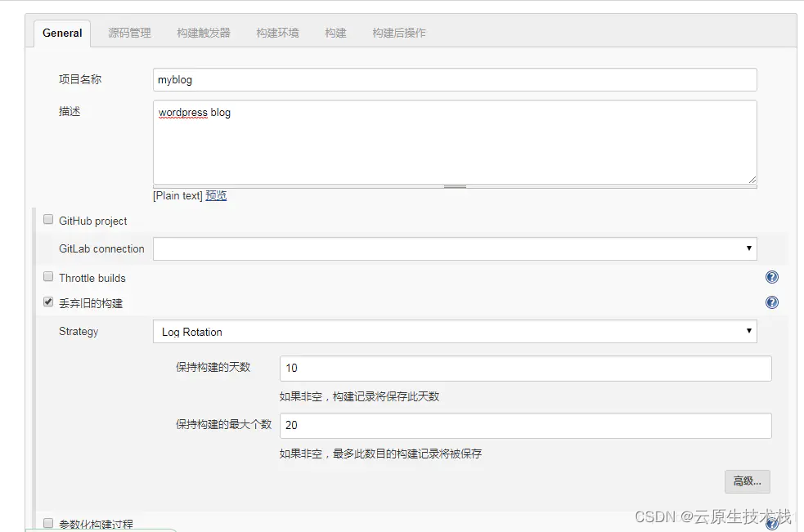Open the GitLab connection dropdown
This screenshot has height=532, width=804.
click(455, 248)
